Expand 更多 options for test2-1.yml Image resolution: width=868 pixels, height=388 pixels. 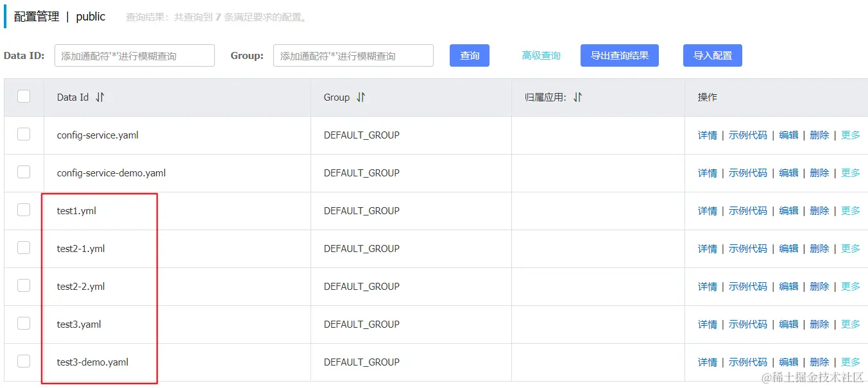tap(850, 249)
